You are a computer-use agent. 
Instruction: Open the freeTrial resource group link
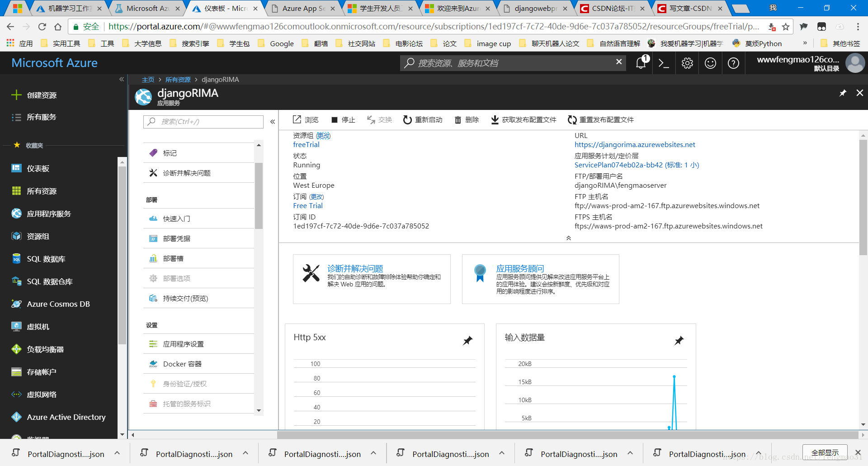tap(306, 145)
